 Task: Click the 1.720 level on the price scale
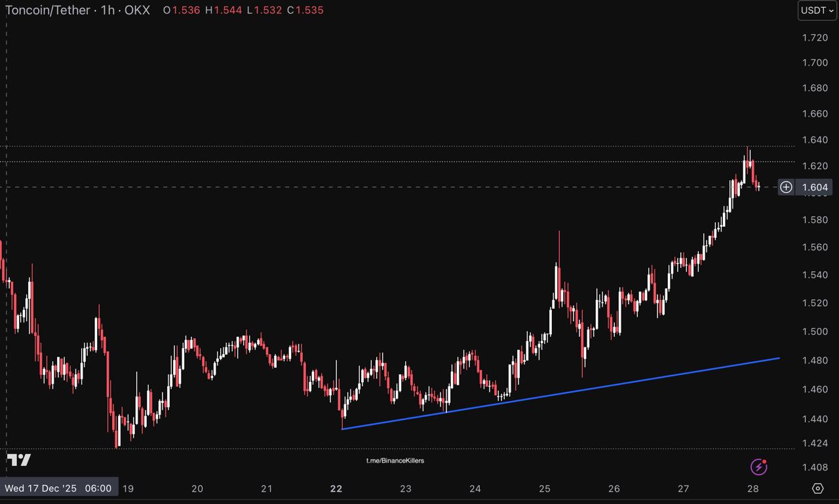tap(815, 37)
